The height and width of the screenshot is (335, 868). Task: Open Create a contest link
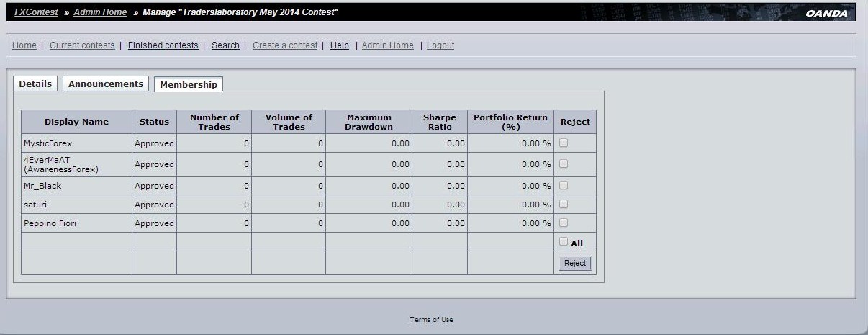tap(285, 45)
